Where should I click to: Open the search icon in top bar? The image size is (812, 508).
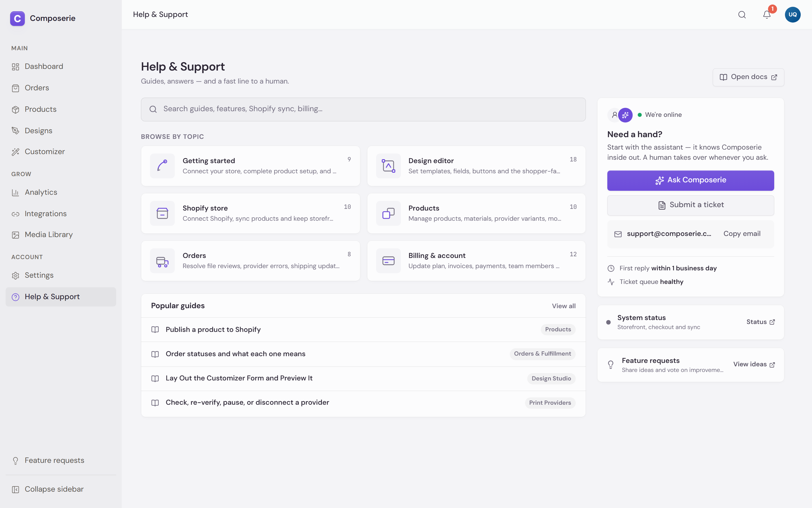tap(742, 15)
